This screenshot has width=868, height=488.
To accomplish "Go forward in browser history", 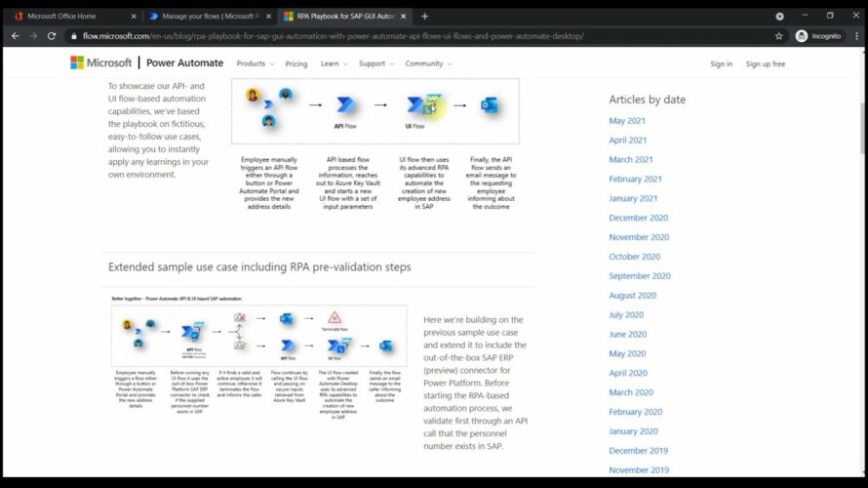I will point(34,36).
